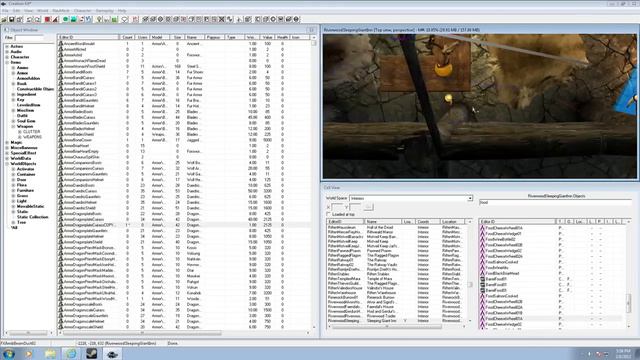Select 'The Ragged Flagon' cell row
Screen dimensions: 640x360
coord(396,256)
